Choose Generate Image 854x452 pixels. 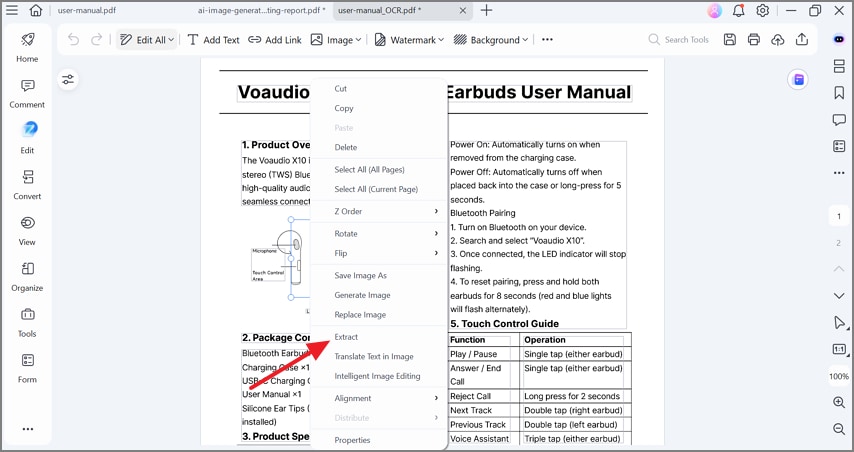pyautogui.click(x=379, y=295)
